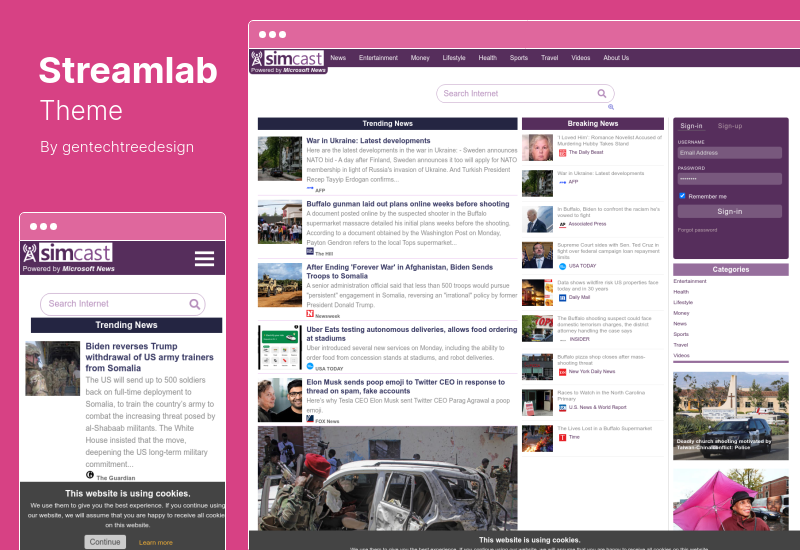The image size is (800, 550).
Task: Select News in Categories list
Action: click(x=680, y=323)
